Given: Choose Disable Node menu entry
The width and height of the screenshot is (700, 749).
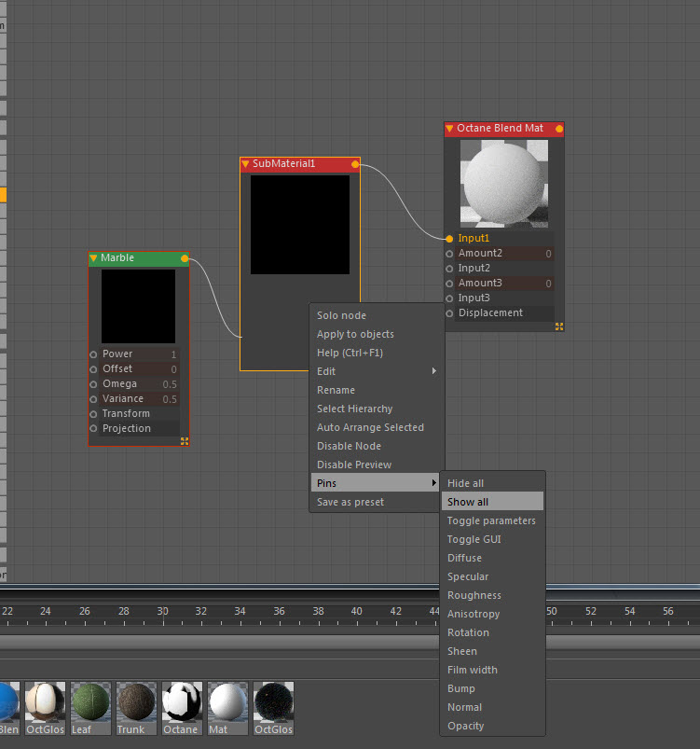Looking at the screenshot, I should click(375, 446).
